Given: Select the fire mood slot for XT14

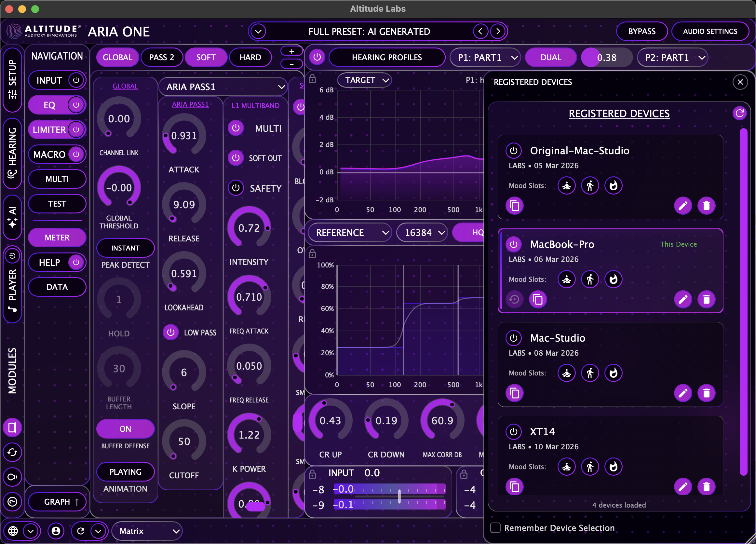Looking at the screenshot, I should coord(614,467).
